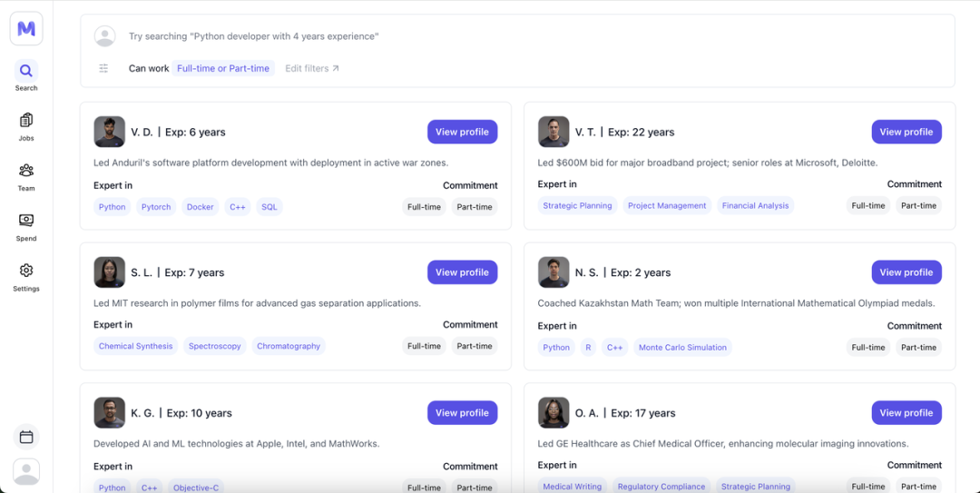Click S. L. profile photo thumbnail

tap(110, 272)
